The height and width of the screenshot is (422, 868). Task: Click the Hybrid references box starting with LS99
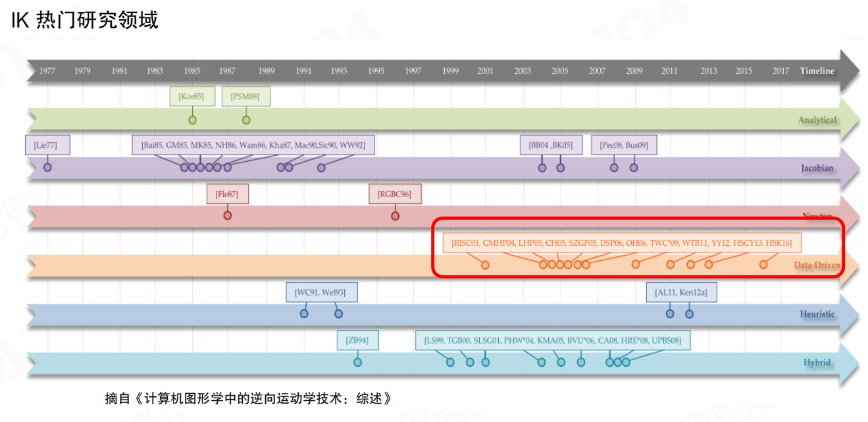tap(553, 340)
